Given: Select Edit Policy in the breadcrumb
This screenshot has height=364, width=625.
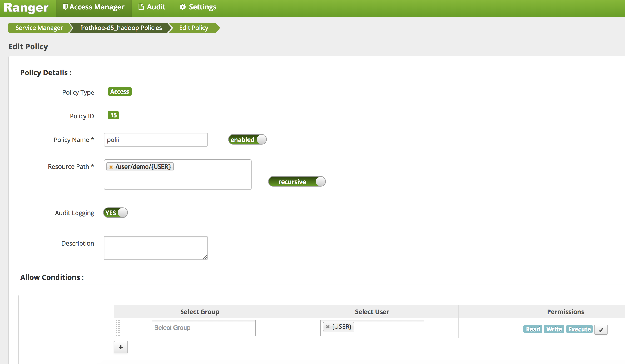Looking at the screenshot, I should pyautogui.click(x=193, y=28).
